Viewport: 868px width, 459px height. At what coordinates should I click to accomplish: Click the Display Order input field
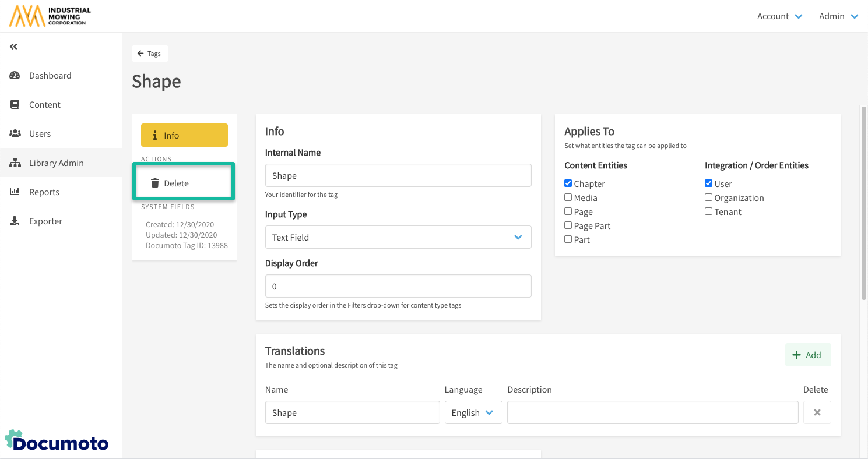pyautogui.click(x=398, y=286)
